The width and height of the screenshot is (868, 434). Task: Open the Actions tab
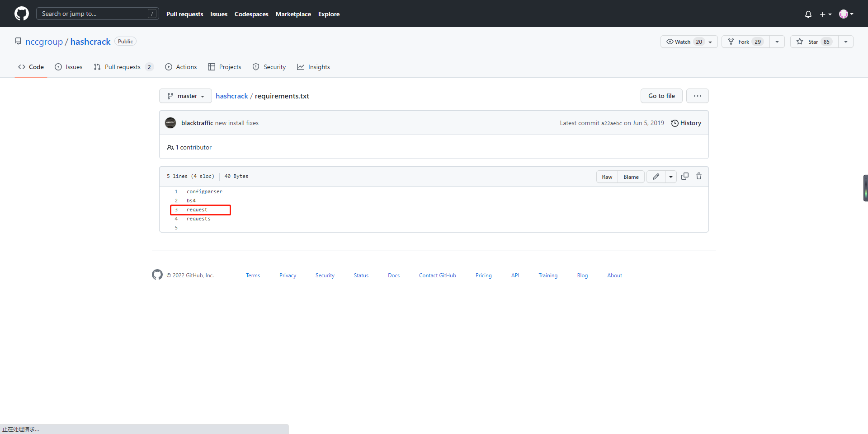[181, 67]
